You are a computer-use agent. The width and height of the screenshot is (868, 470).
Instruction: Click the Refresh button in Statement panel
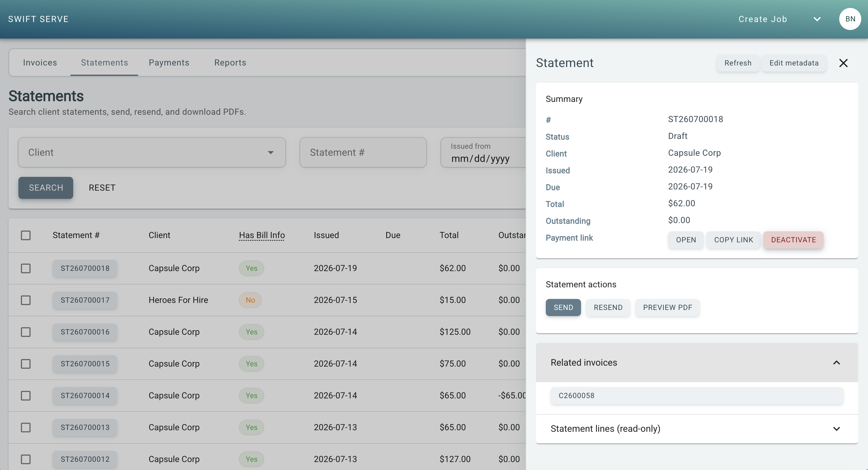(738, 63)
